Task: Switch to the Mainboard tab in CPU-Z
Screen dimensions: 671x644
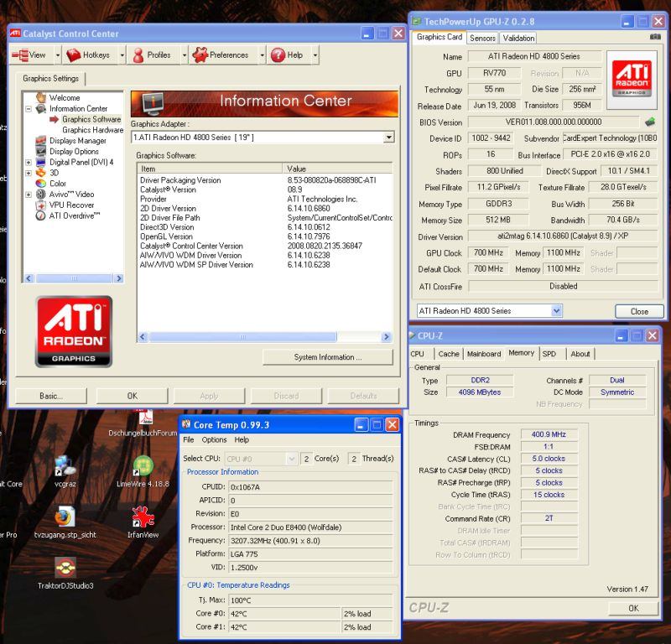Action: click(484, 354)
